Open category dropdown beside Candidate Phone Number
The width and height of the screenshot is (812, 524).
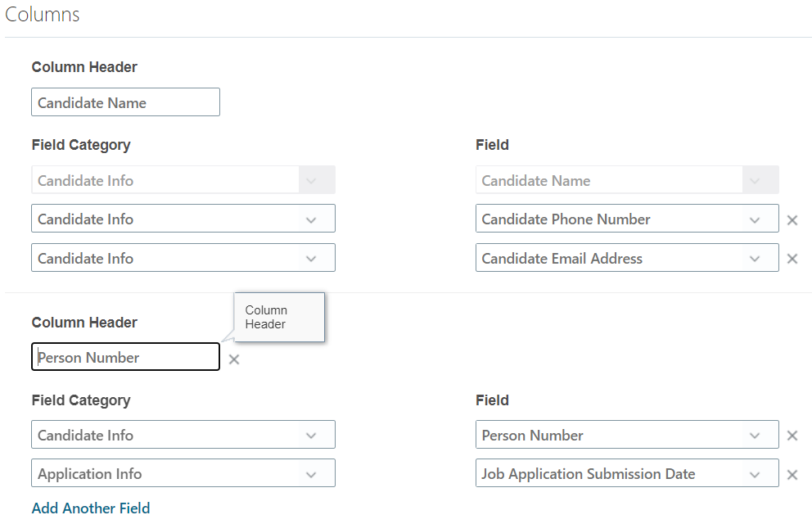[x=310, y=219]
